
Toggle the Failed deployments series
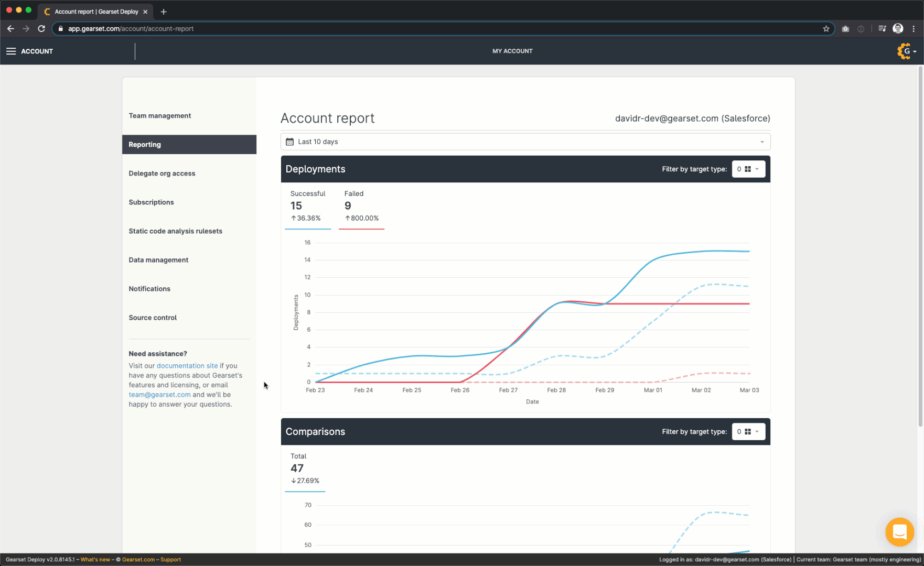[361, 206]
